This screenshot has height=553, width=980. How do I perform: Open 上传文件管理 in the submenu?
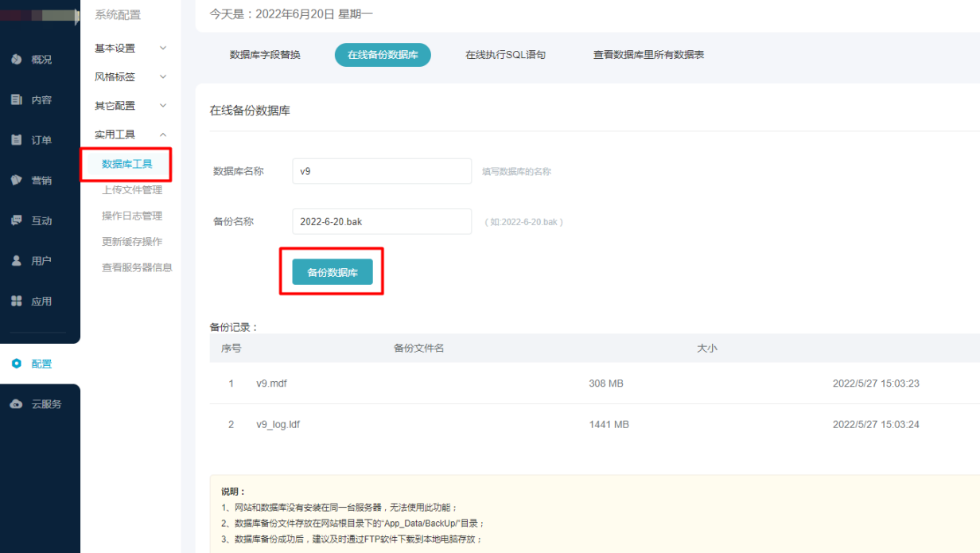pos(132,190)
